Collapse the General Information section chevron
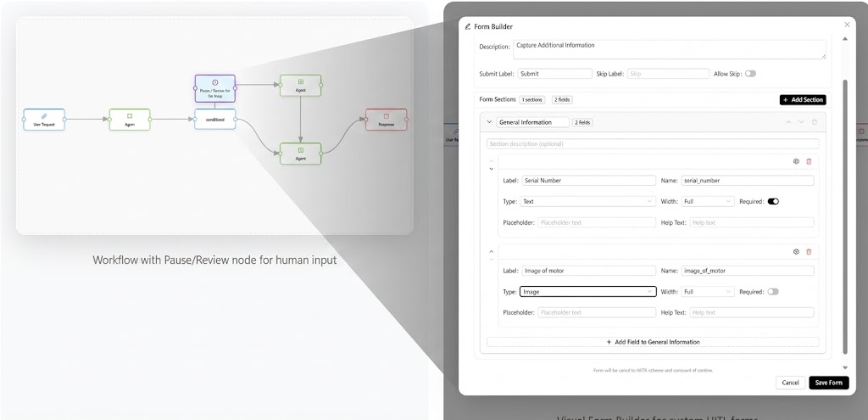The height and width of the screenshot is (420, 868). pos(489,122)
